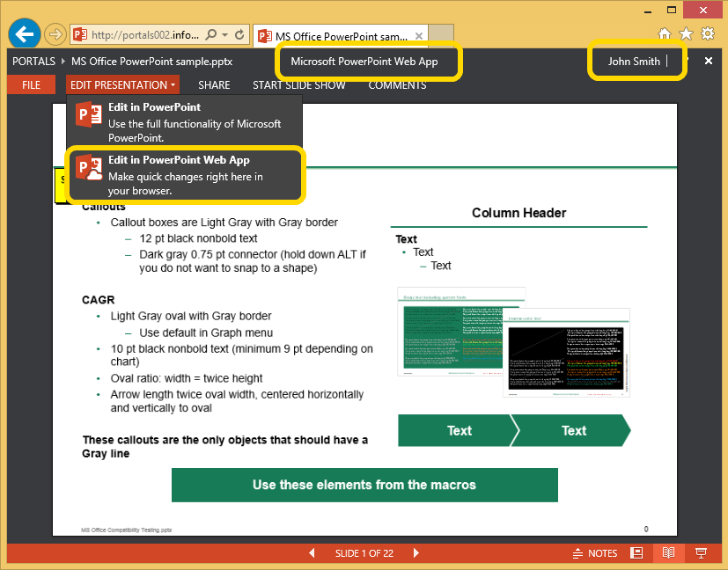Go to previous slide arrow
Screen dimensions: 728x570
tap(312, 552)
